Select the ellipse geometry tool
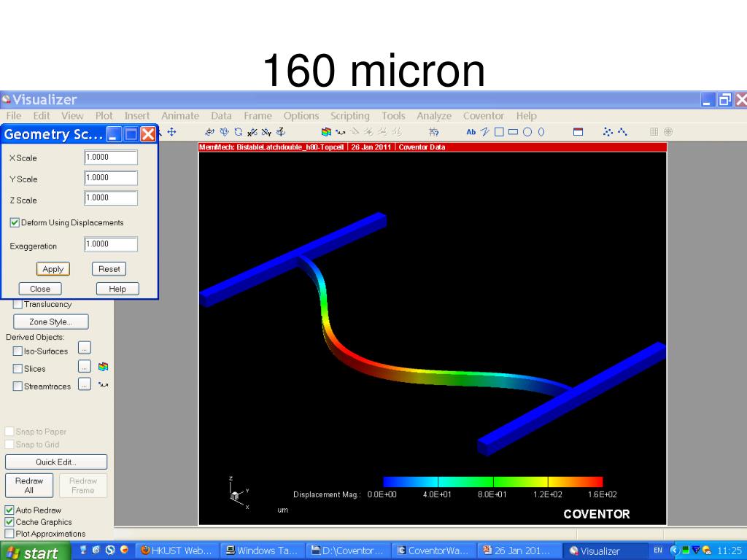 (541, 132)
